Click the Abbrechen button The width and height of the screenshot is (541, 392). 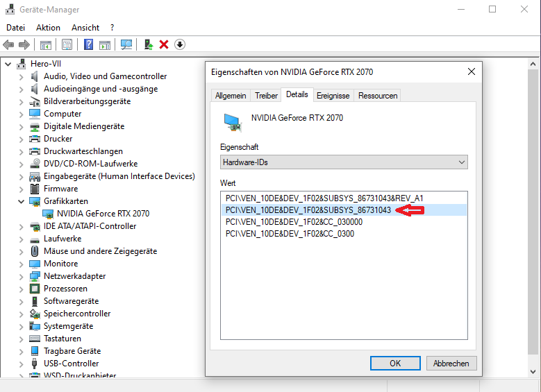pyautogui.click(x=451, y=364)
